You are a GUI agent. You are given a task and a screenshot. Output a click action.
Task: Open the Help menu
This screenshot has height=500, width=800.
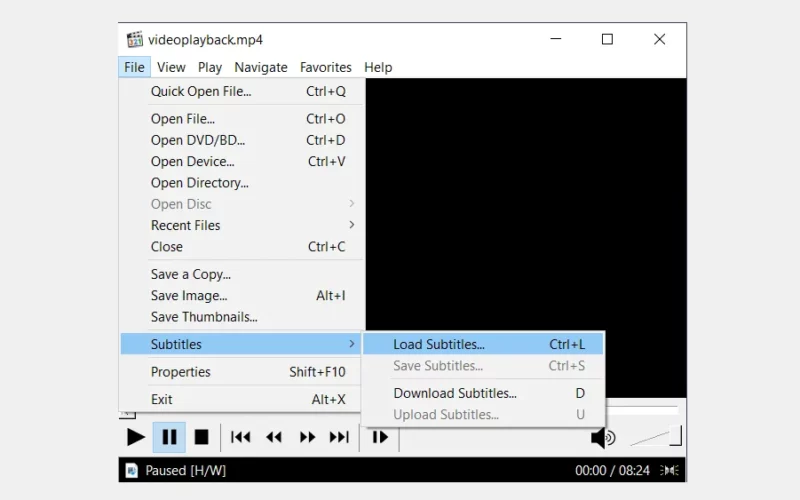(378, 67)
